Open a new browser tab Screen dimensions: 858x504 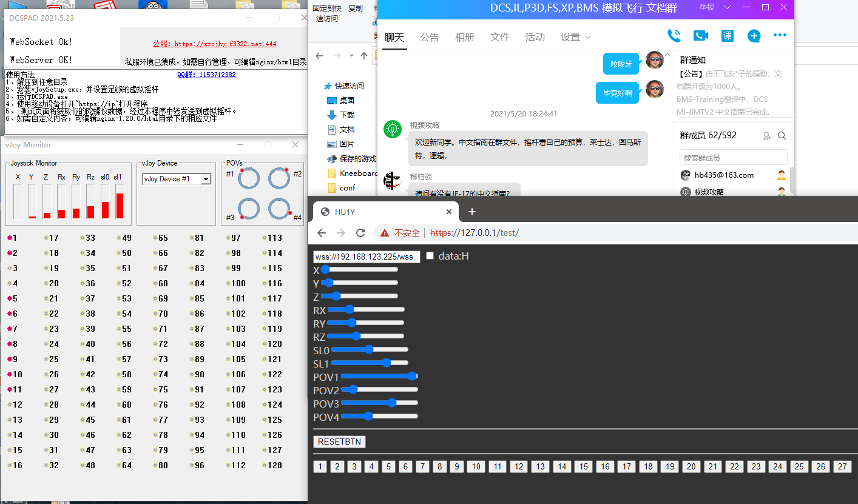(x=472, y=212)
